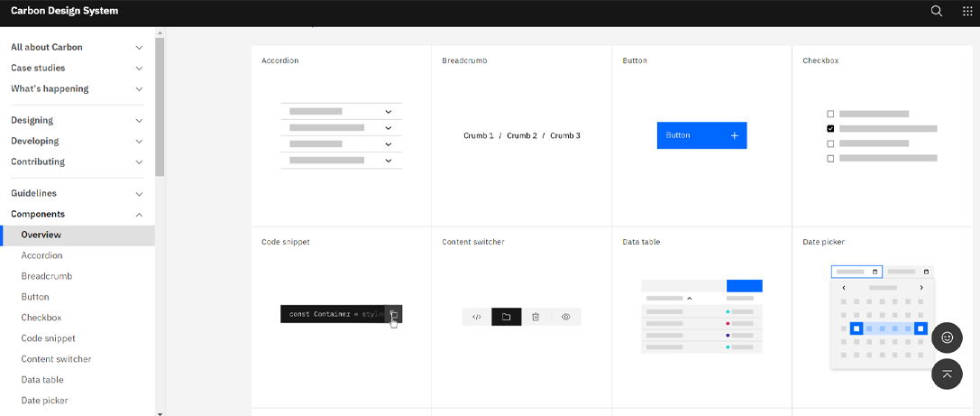The image size is (980, 416).
Task: Open the app switcher grid icon
Action: coord(966,11)
